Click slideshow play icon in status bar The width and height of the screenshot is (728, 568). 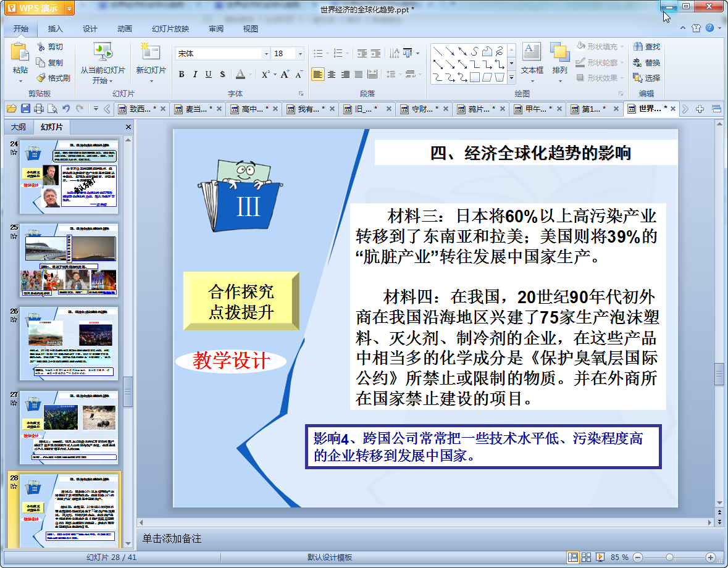tap(600, 558)
